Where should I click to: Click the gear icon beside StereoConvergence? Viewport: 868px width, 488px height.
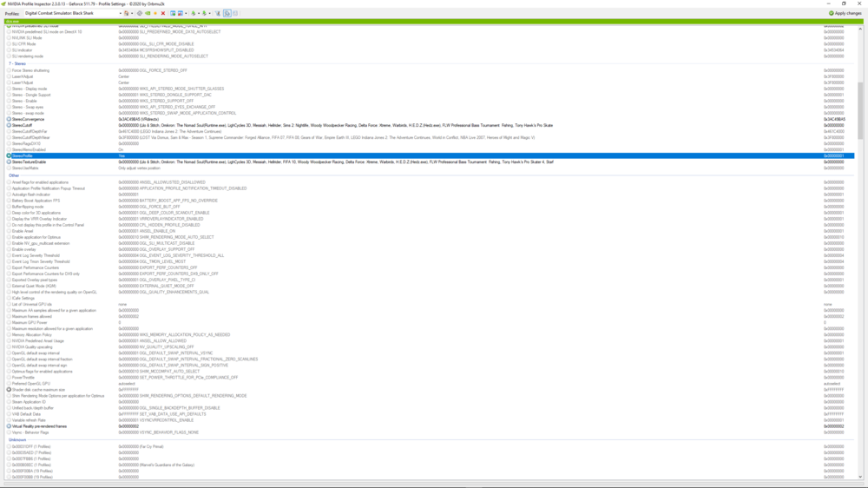(9, 119)
